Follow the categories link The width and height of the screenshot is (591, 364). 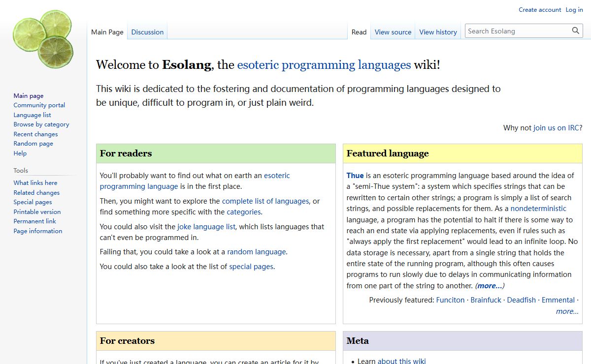coord(244,212)
